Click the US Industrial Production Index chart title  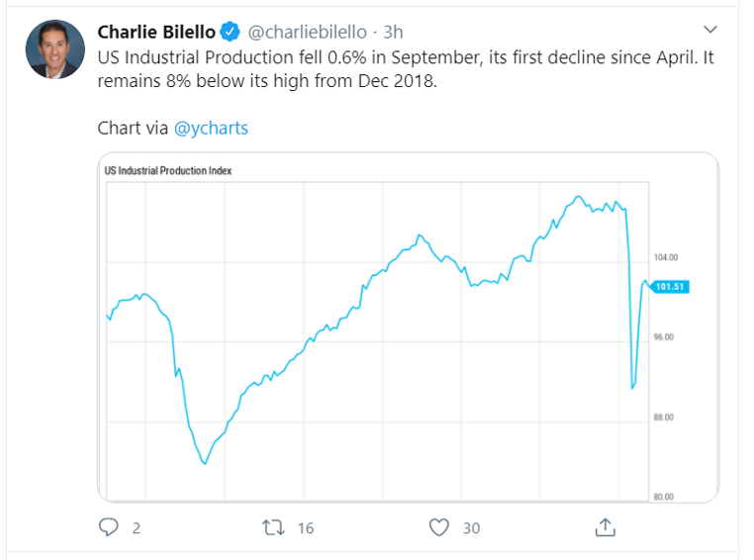[x=167, y=170]
